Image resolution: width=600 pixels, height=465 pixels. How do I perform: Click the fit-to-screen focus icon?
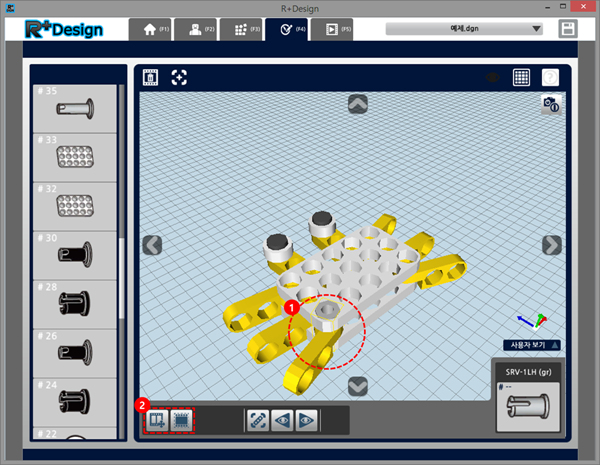(x=179, y=77)
